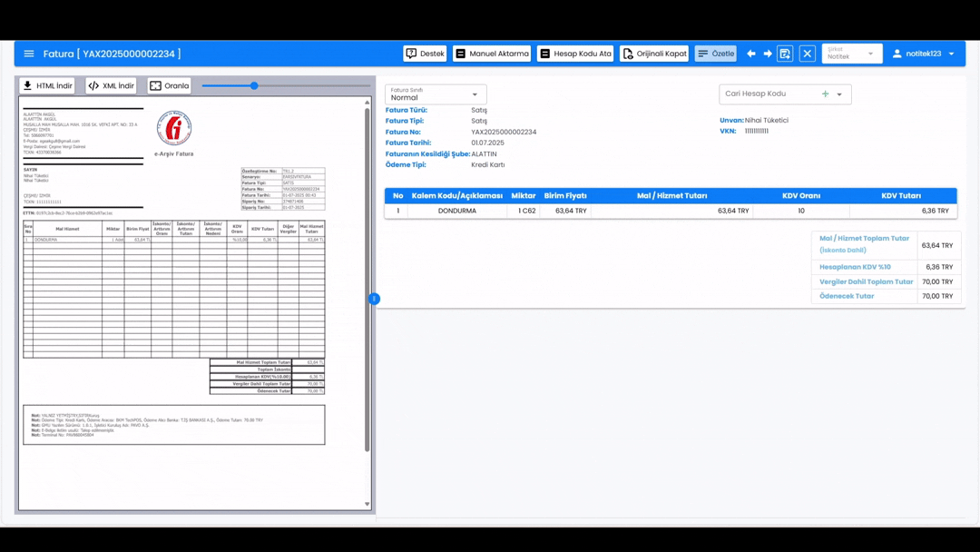Viewport: 980px width, 552px height.
Task: Click Hesap Kodu Ata button
Action: click(x=575, y=54)
